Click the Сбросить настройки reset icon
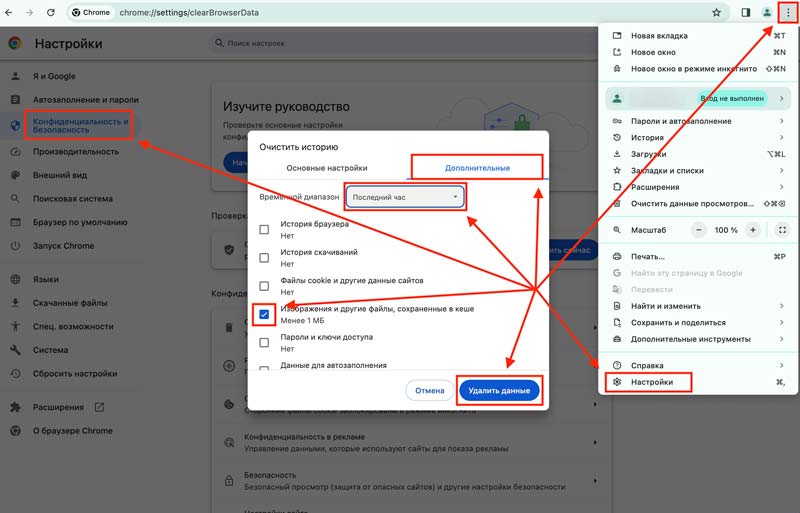The image size is (800, 513). point(15,373)
